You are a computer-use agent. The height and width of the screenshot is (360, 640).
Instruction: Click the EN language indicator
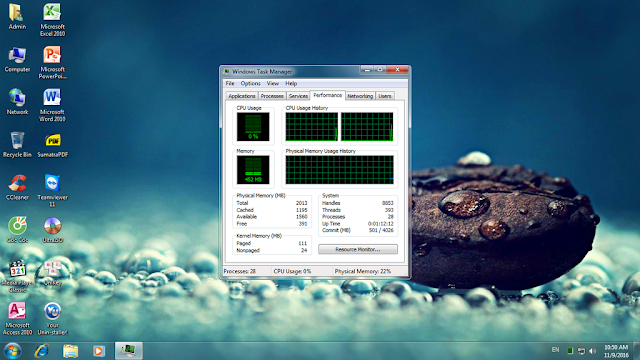(555, 350)
